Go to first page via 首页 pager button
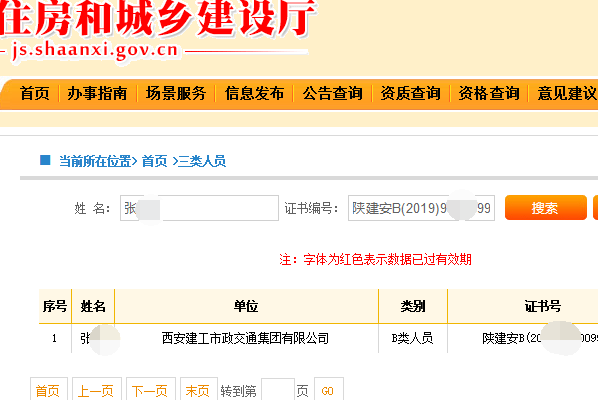 pos(49,390)
